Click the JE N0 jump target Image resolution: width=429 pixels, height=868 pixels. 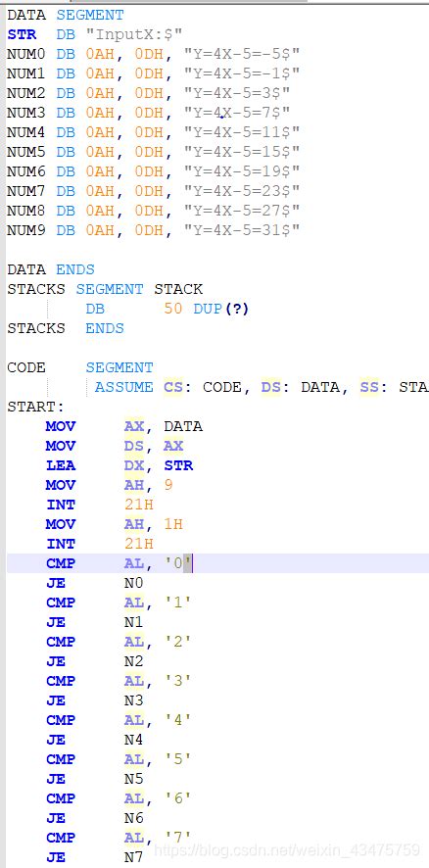(134, 583)
